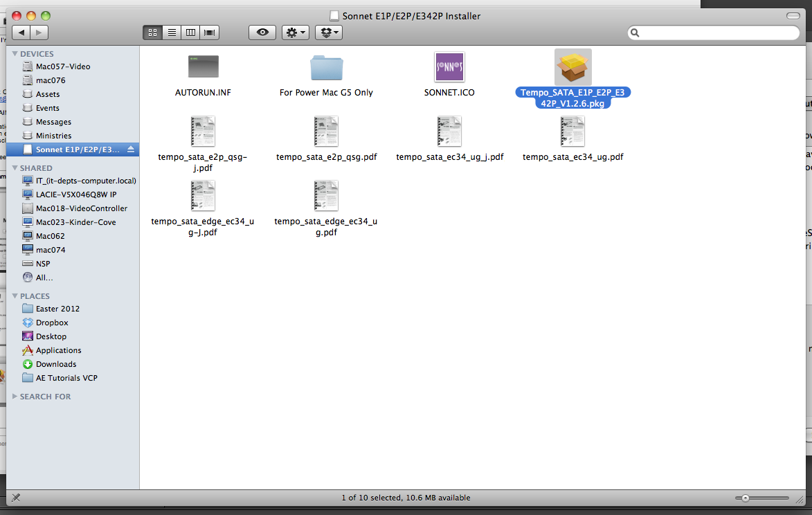Viewport: 812px width, 515px height.
Task: Open Easter 2012 folder in Places
Action: [x=73, y=309]
